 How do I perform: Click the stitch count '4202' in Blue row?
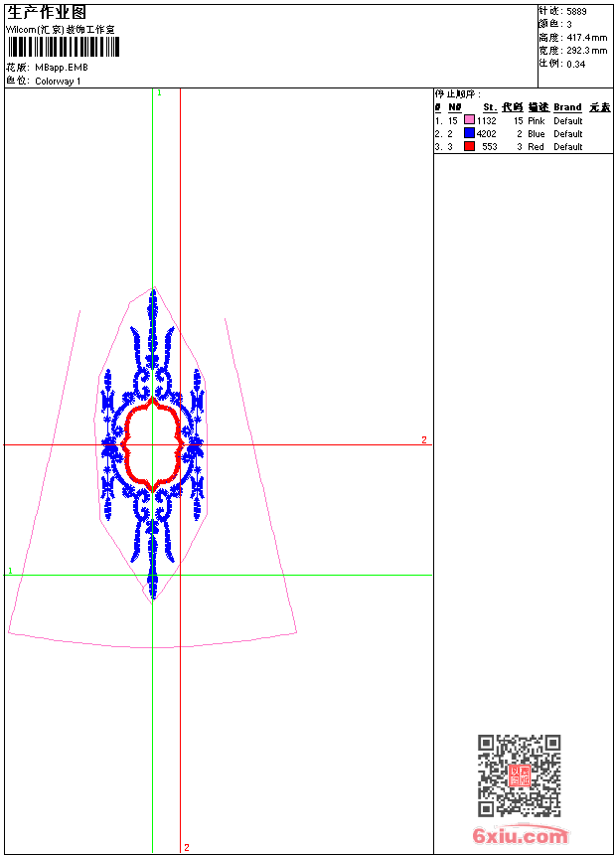tap(486, 133)
